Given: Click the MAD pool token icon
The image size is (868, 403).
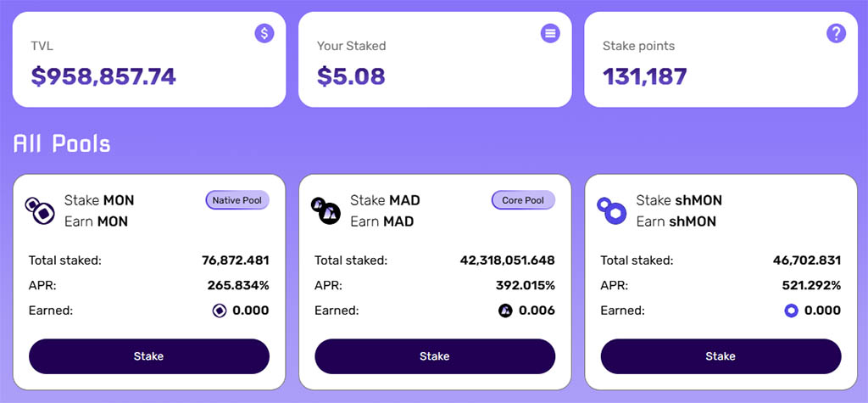Looking at the screenshot, I should 325,210.
